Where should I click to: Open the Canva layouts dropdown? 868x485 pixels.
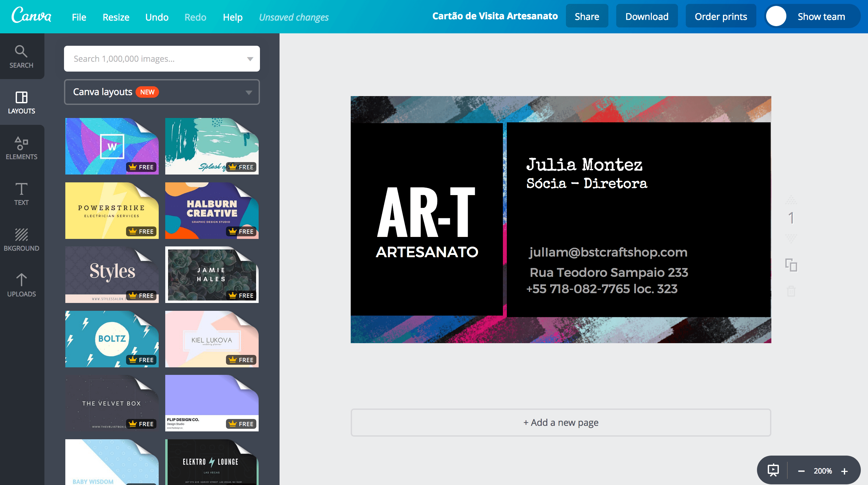click(x=162, y=92)
